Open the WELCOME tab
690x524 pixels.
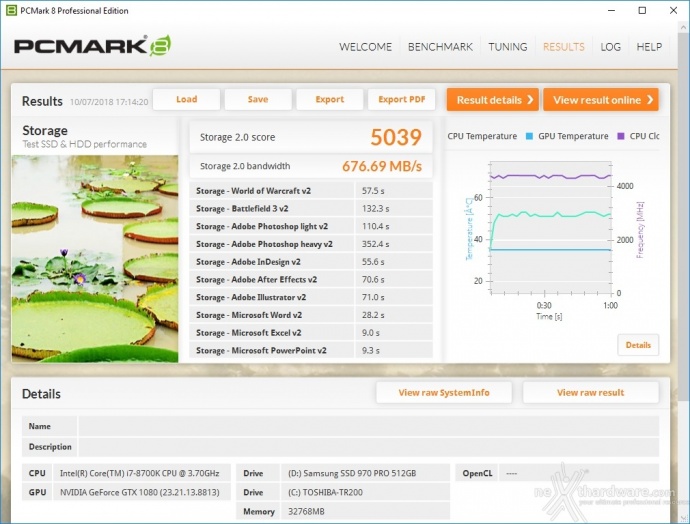[365, 47]
